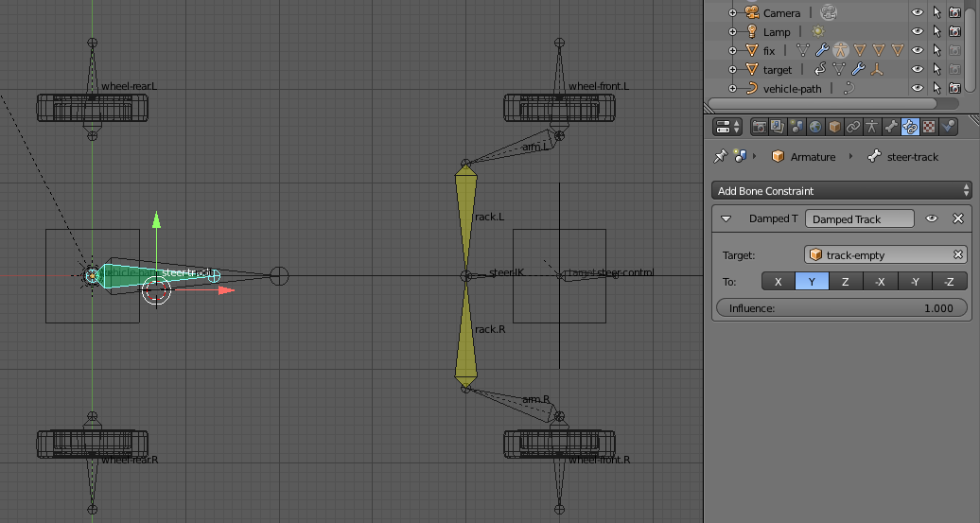The width and height of the screenshot is (980, 523).
Task: Open the Bone properties tab
Action: point(892,127)
